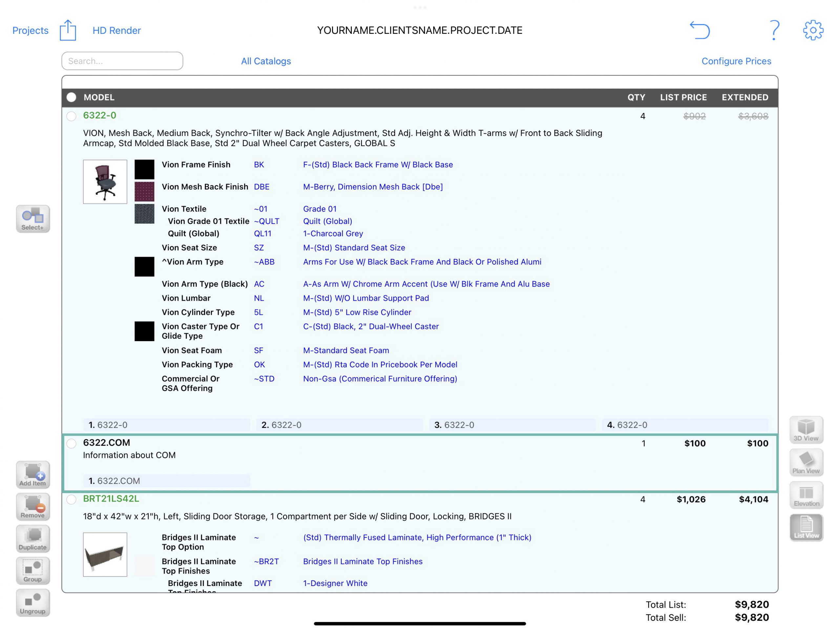
Task: Open settings gear icon
Action: point(813,30)
